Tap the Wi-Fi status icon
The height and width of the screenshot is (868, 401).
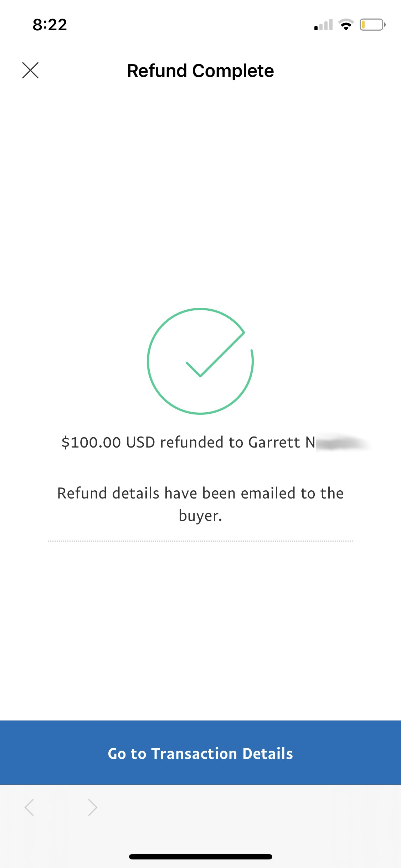point(346,25)
